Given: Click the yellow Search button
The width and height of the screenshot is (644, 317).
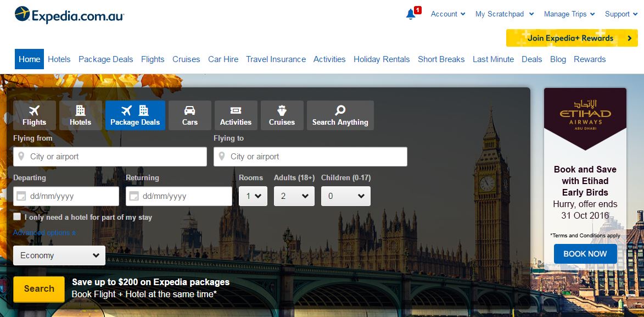Looking at the screenshot, I should point(39,288).
